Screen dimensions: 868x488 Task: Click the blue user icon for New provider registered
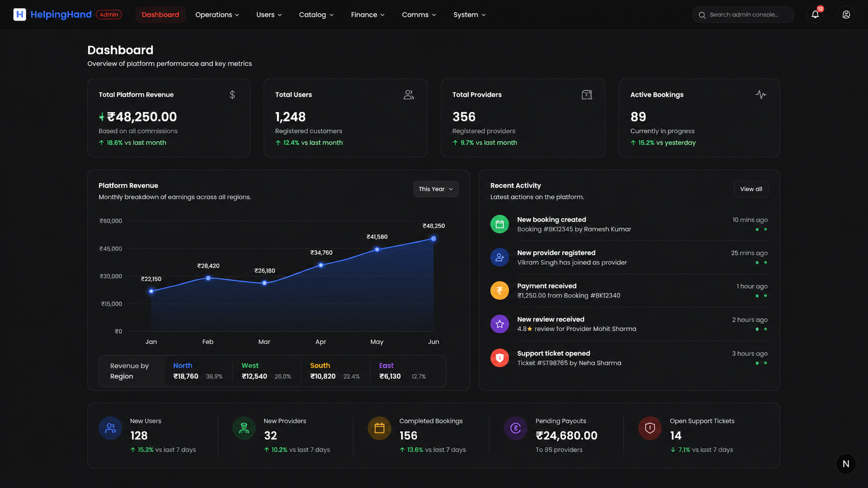pos(499,257)
